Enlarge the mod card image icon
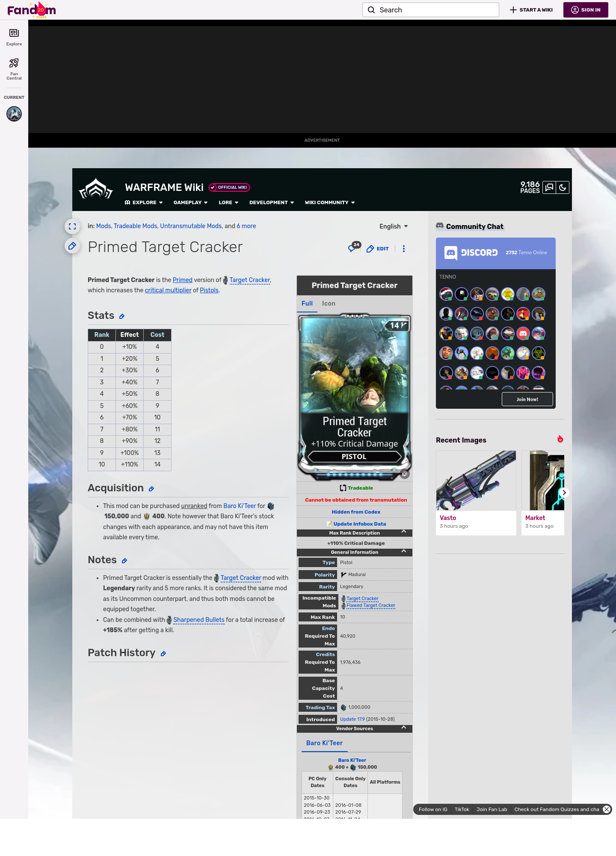 pyautogui.click(x=404, y=474)
